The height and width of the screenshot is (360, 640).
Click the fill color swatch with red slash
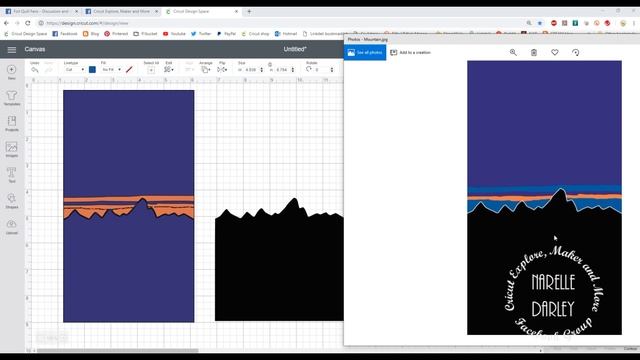coord(129,70)
